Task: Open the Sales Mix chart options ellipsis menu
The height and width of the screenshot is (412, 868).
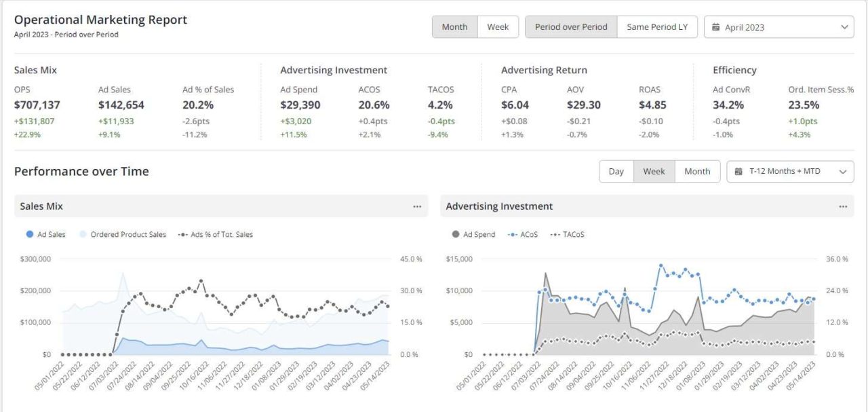Action: pyautogui.click(x=417, y=206)
